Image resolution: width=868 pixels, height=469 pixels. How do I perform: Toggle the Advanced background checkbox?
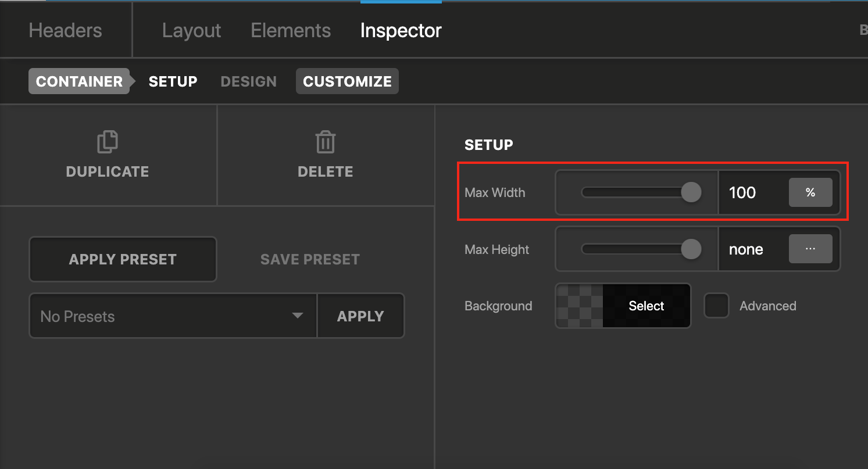tap(716, 306)
